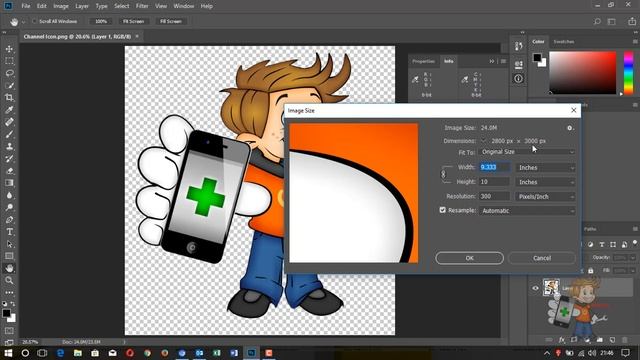Select the History Brush tool
The height and width of the screenshot is (360, 640).
[x=9, y=159]
